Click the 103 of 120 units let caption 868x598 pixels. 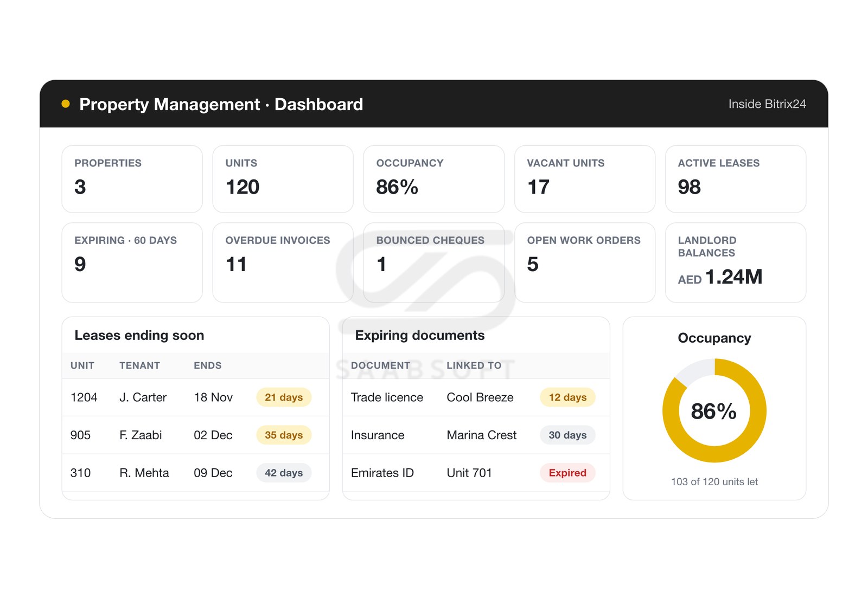click(714, 482)
